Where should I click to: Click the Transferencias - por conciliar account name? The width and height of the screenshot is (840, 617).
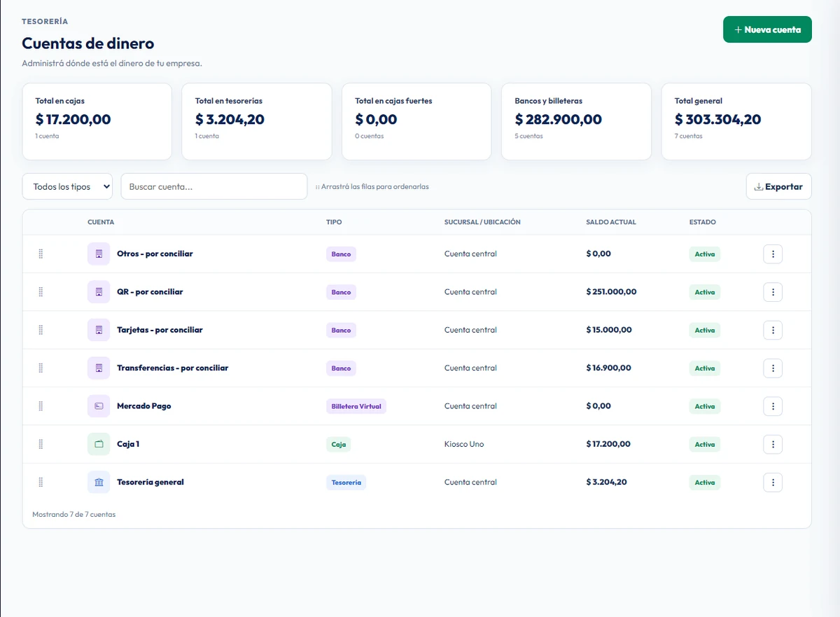click(173, 368)
